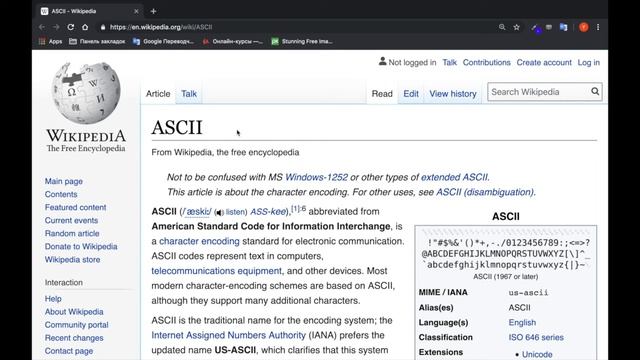Go to Main page in sidebar
This screenshot has height=360, width=640.
pyautogui.click(x=64, y=181)
